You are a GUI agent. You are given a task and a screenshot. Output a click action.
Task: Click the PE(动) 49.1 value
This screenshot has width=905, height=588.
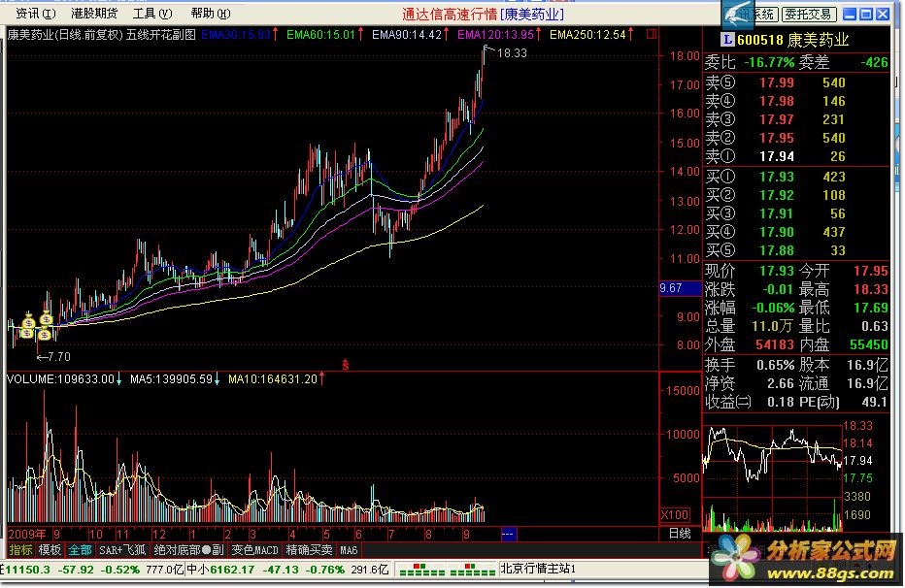(874, 402)
